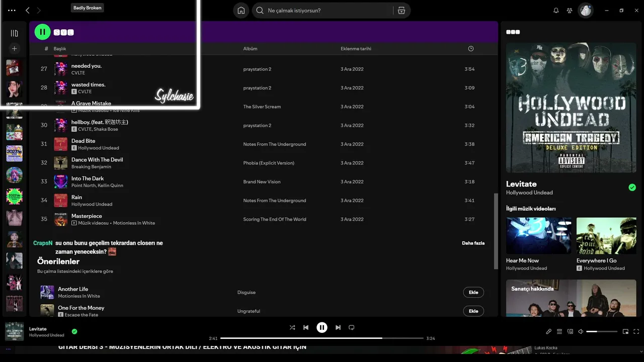Open the Breaking Benjamin artist link
Viewport: 644px width, 362px height.
click(92, 166)
